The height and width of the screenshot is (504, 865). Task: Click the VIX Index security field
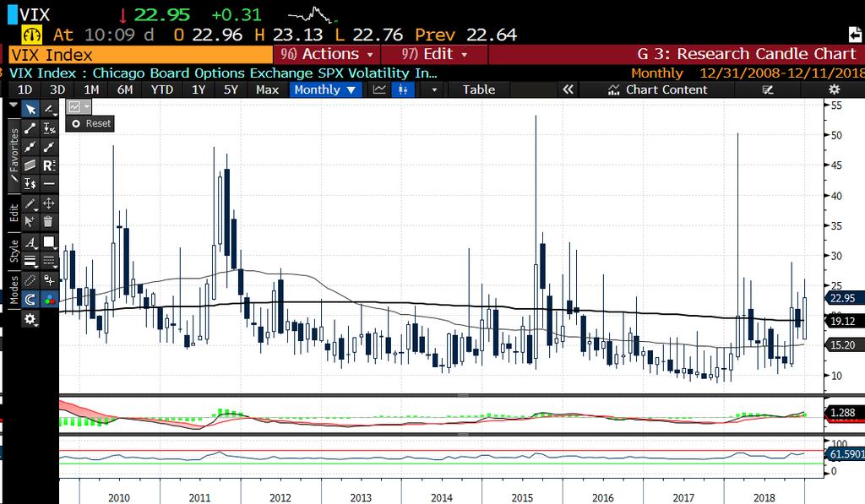[141, 55]
